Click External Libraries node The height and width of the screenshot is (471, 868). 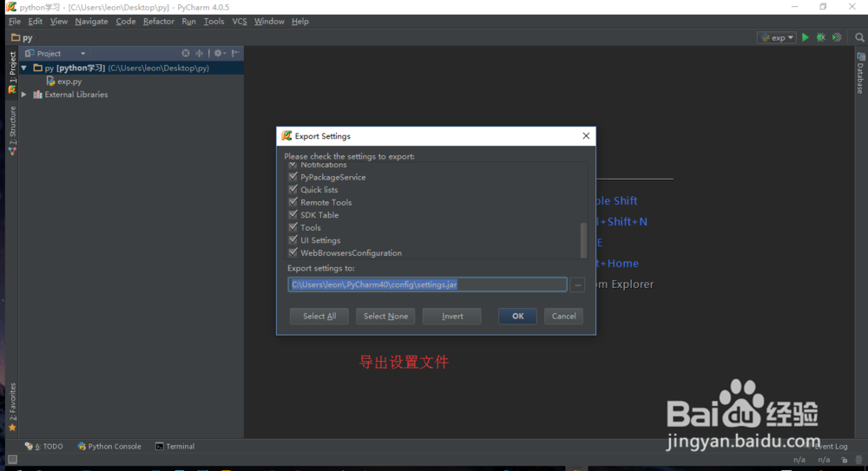click(70, 95)
